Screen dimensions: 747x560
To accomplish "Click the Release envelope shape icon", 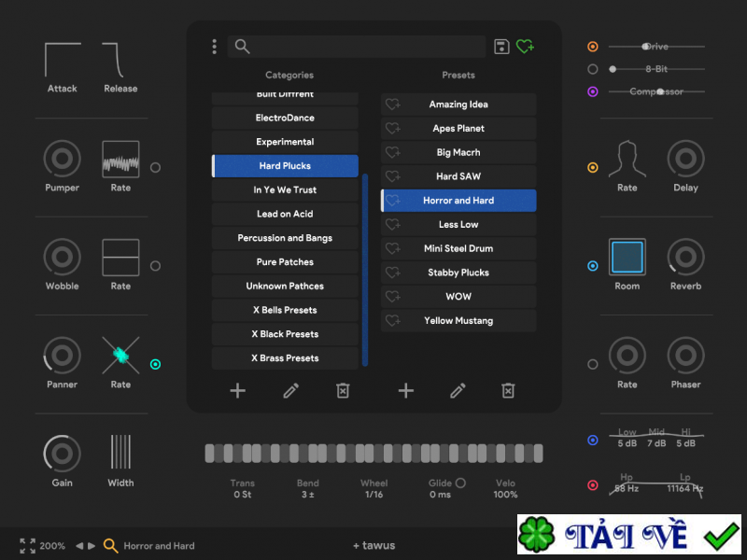I will click(114, 60).
